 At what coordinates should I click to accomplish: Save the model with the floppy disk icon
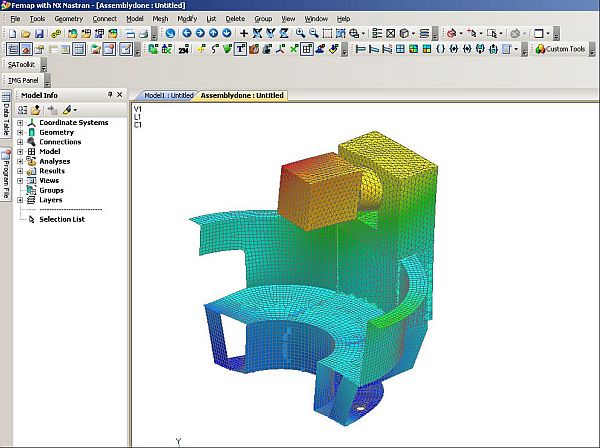tap(39, 34)
